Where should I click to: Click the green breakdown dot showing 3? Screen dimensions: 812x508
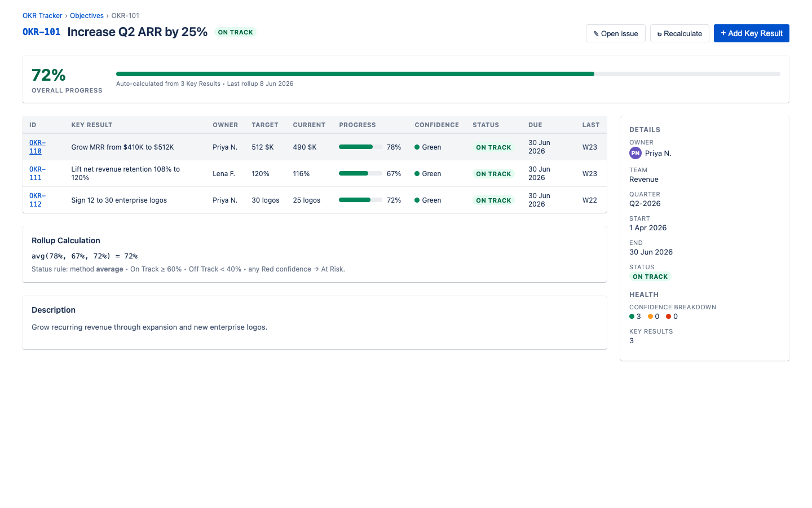632,317
